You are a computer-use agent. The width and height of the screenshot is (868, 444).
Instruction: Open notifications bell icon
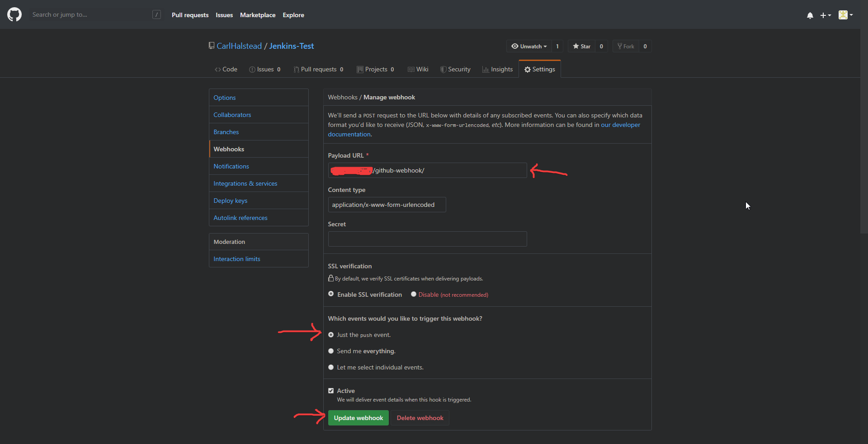tap(810, 15)
